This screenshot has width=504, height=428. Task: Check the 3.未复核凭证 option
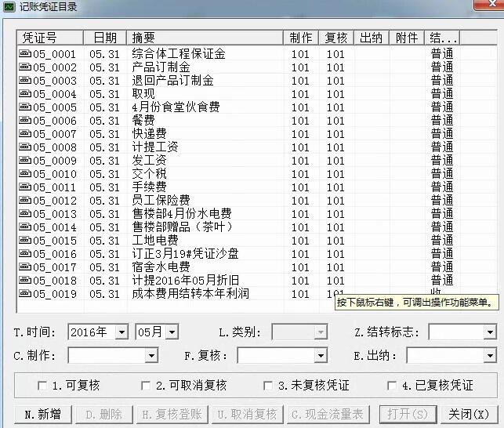pyautogui.click(x=269, y=386)
